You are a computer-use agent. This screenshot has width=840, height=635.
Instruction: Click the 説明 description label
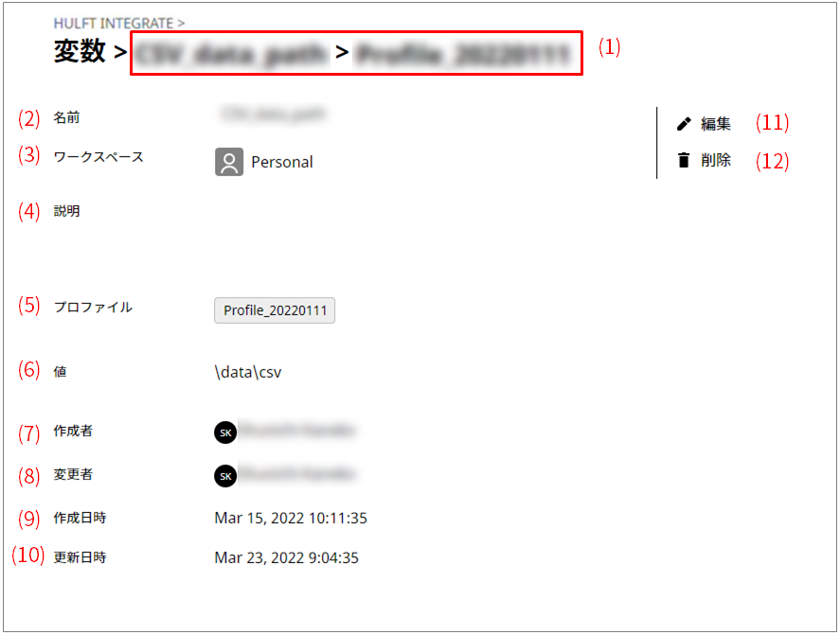point(66,211)
